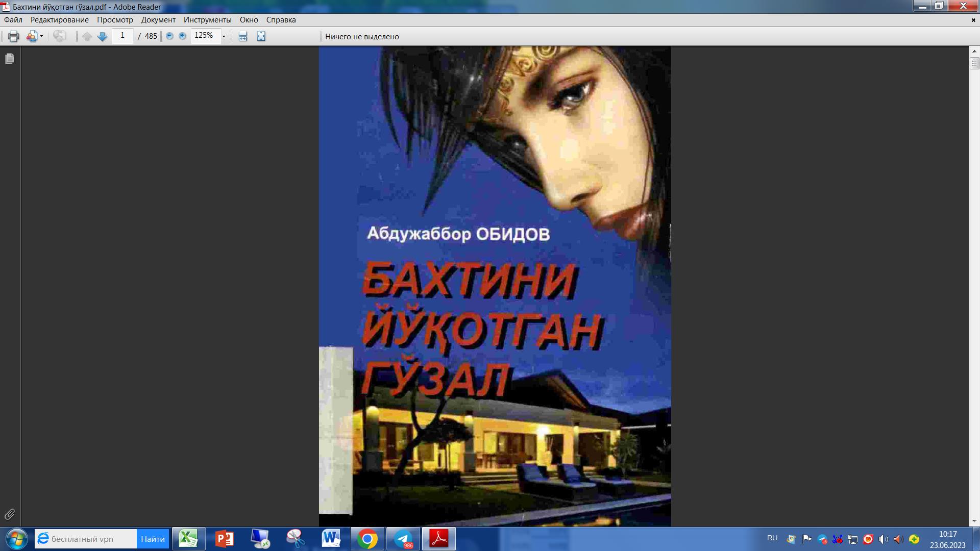980x551 pixels.
Task: Open the Pages panel in sidebar
Action: (9, 59)
